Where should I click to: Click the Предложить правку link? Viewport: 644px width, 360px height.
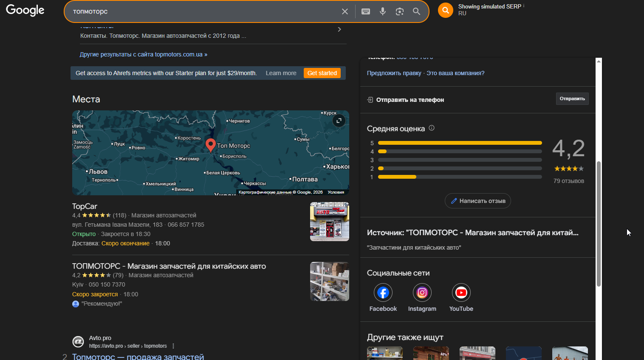394,73
